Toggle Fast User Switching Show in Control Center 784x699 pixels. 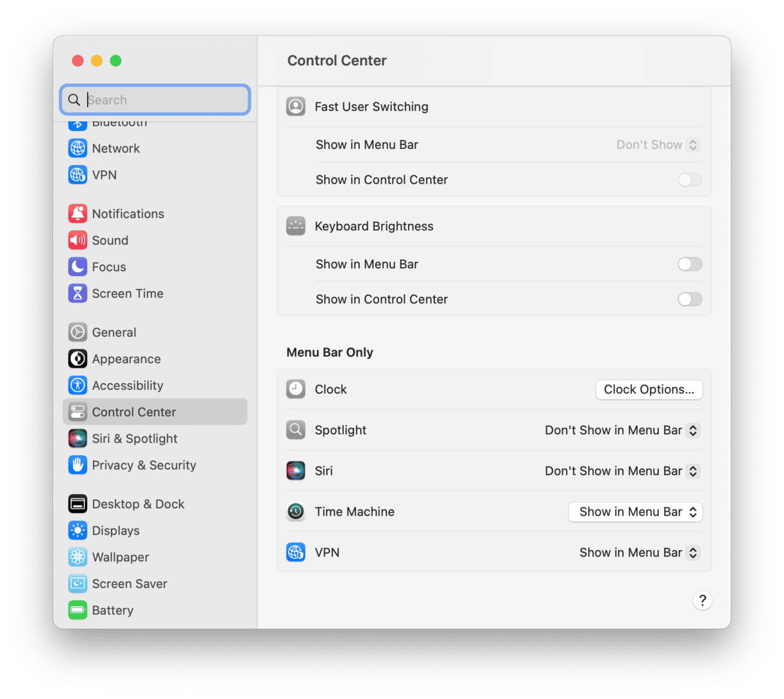690,180
